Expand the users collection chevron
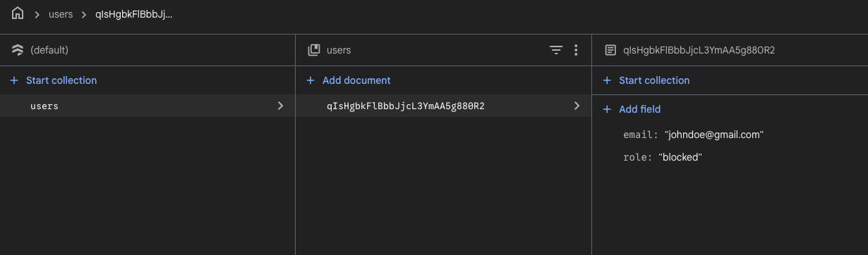This screenshot has height=255, width=868. pyautogui.click(x=280, y=106)
